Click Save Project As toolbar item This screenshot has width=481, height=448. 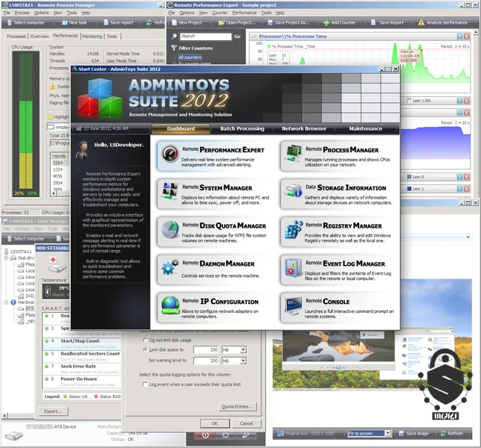click(x=288, y=22)
